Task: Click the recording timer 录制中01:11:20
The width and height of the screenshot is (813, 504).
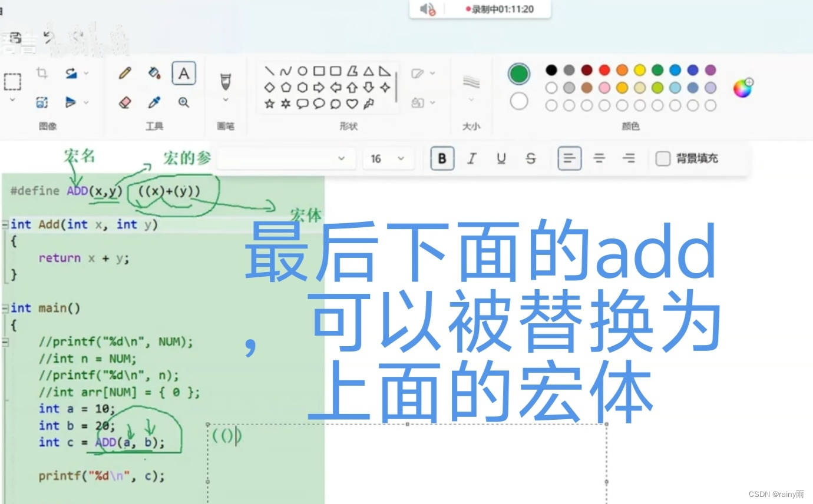Action: click(x=500, y=9)
